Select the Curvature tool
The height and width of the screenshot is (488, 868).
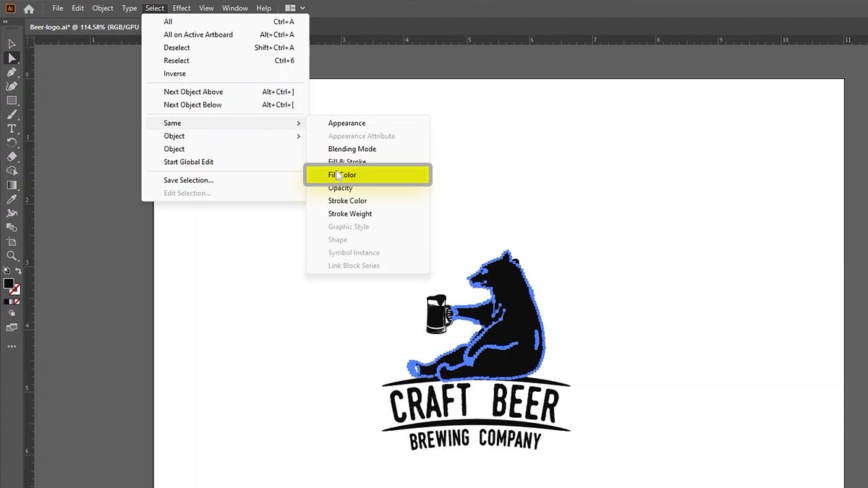12,86
